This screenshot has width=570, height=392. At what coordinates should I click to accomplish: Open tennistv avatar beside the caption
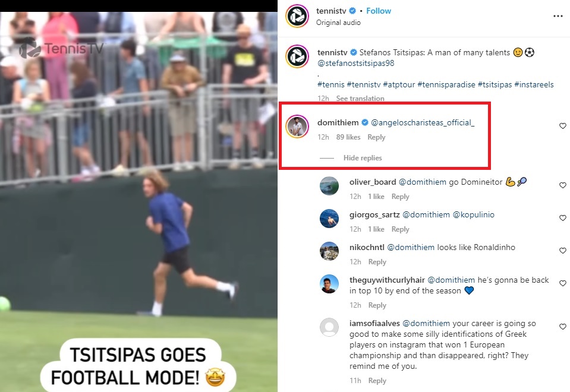pos(297,56)
